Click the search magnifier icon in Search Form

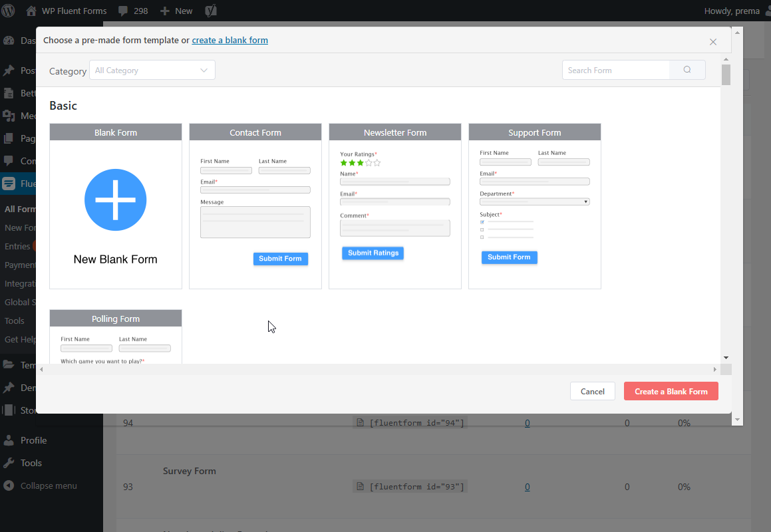pos(687,70)
